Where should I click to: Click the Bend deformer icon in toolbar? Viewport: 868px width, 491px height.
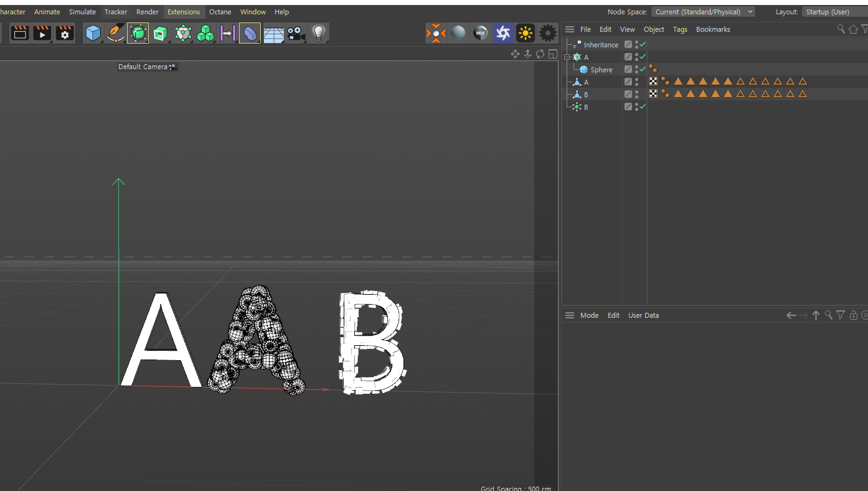point(250,33)
